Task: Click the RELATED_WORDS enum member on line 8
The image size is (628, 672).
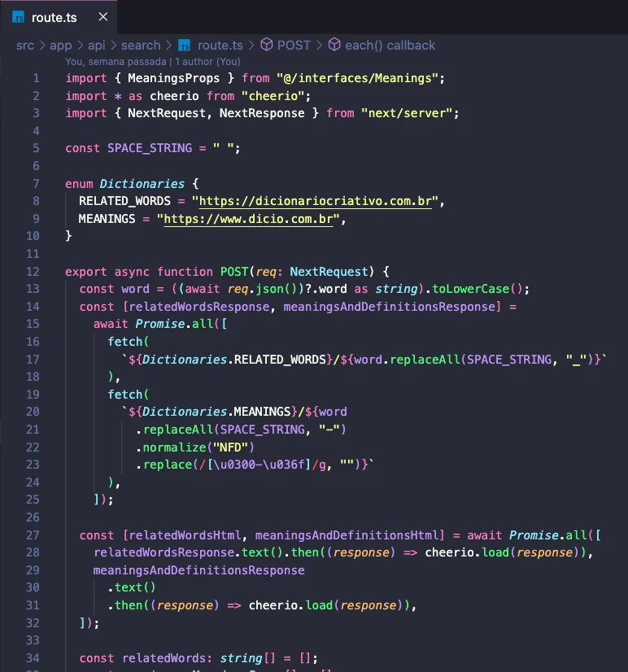Action: 124,201
